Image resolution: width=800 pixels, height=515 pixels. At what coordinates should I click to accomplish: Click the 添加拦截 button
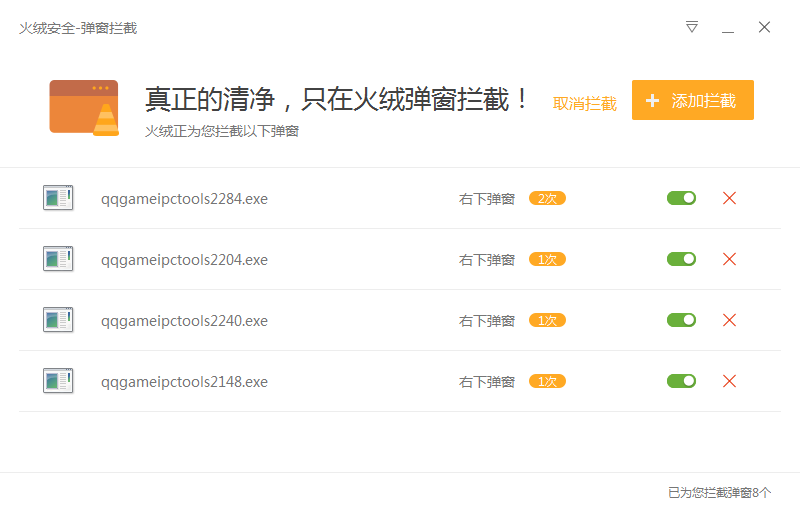point(693,100)
